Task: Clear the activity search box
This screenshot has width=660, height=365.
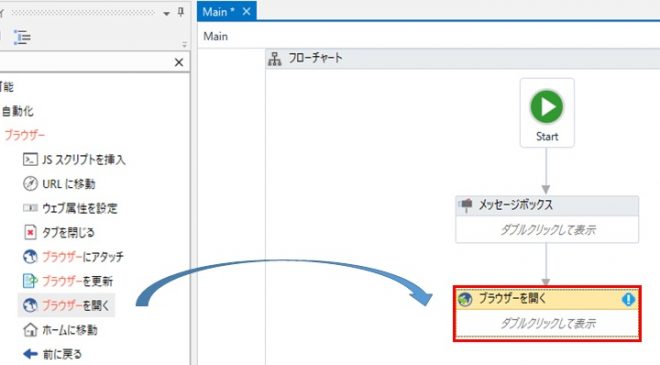Action: [179, 62]
